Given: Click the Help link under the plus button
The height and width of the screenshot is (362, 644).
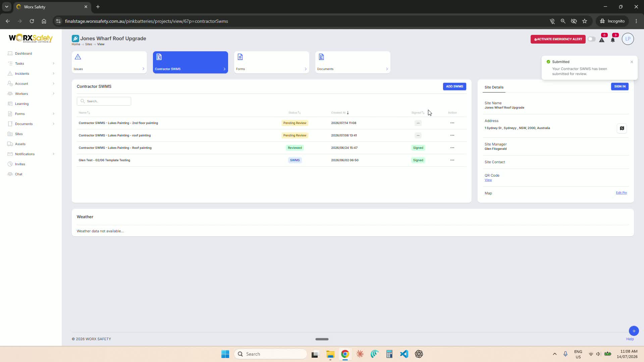Looking at the screenshot, I should [x=630, y=339].
